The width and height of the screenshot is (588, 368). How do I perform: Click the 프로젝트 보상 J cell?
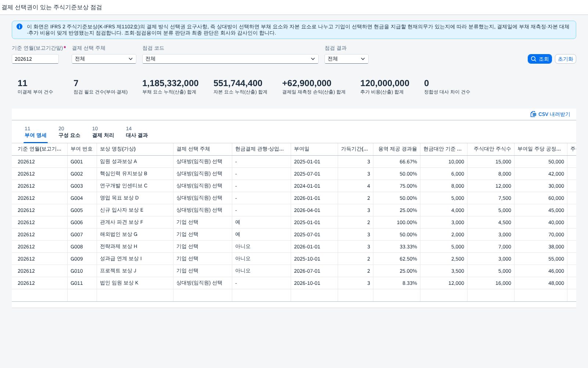tap(135, 271)
